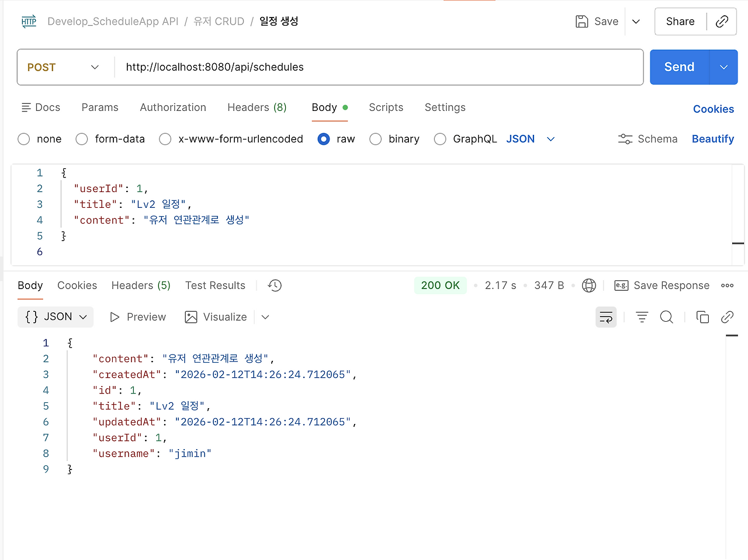Screen dimensions: 748x560
Task: Open response history clock icon
Action: [275, 286]
